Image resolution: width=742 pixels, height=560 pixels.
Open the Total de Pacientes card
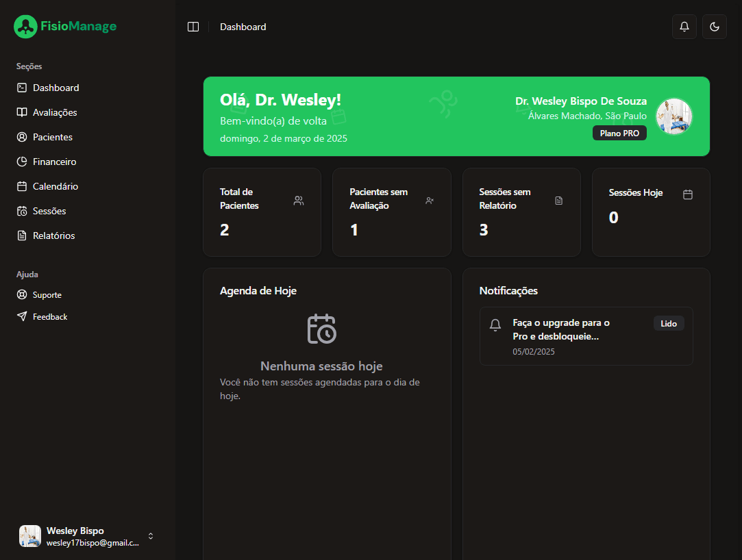[262, 212]
